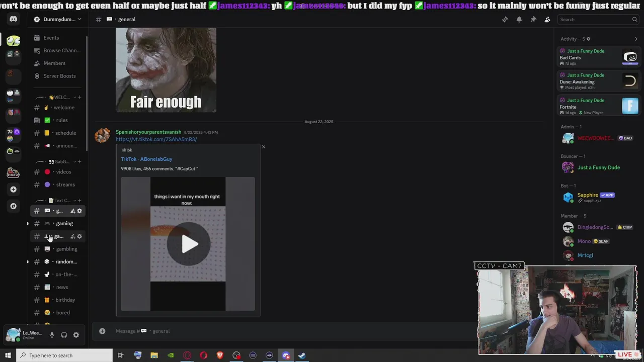Open Discover servers compass icon

point(13,206)
